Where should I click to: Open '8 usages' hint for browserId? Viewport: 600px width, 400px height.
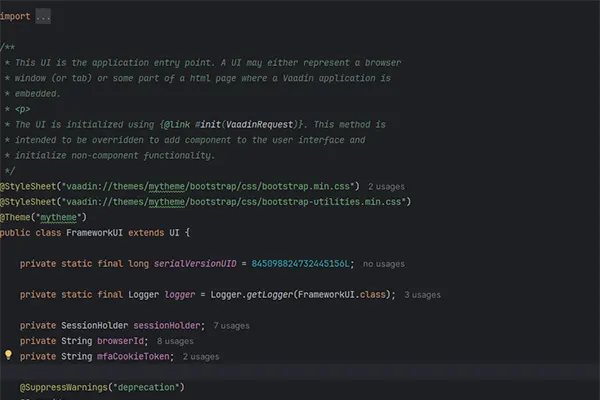click(x=175, y=341)
